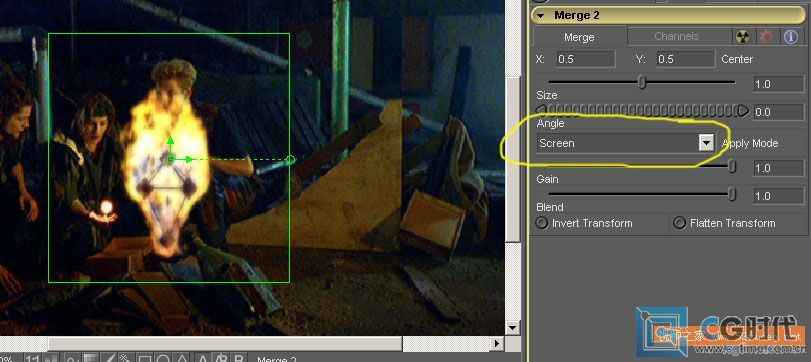Click the Angle wheel right arrow
The image size is (811, 362).
point(743,110)
